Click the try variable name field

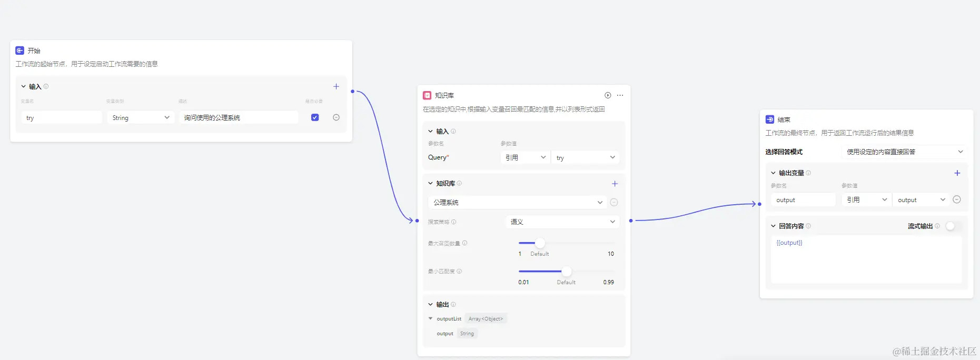[62, 117]
